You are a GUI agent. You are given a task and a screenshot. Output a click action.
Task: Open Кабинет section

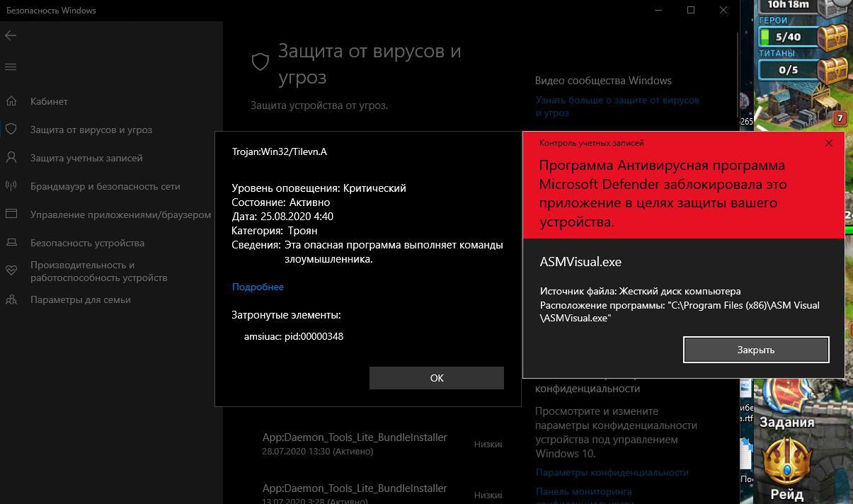[49, 101]
